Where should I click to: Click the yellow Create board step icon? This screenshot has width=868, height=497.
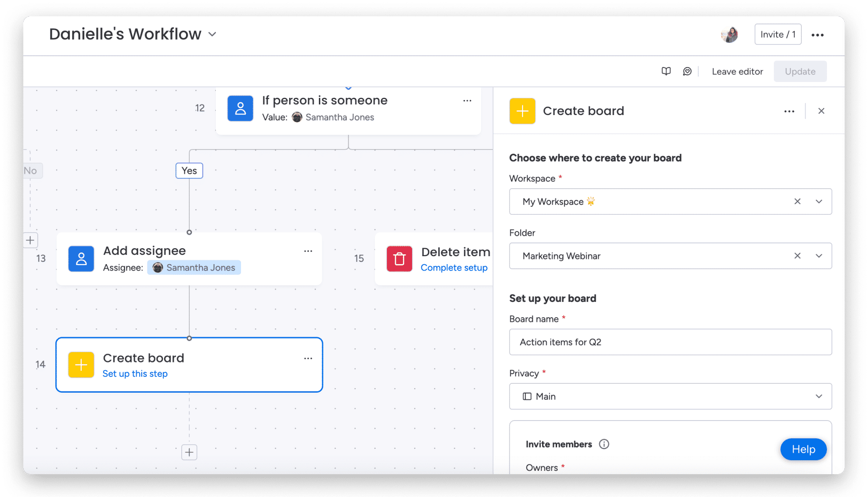pos(81,365)
